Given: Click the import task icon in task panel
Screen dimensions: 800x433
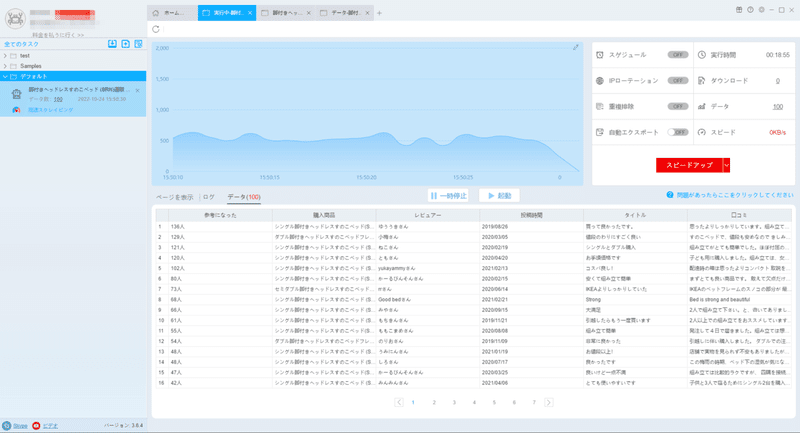Looking at the screenshot, I should pos(112,44).
